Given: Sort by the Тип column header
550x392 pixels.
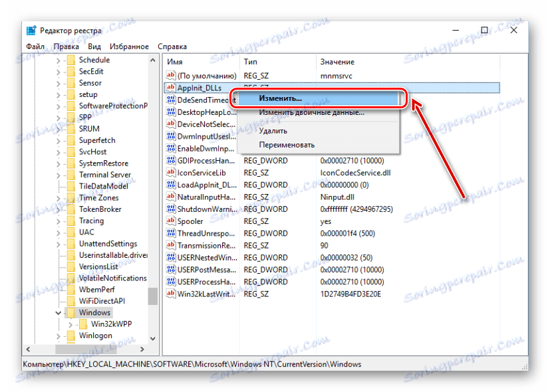Looking at the screenshot, I should (x=278, y=62).
